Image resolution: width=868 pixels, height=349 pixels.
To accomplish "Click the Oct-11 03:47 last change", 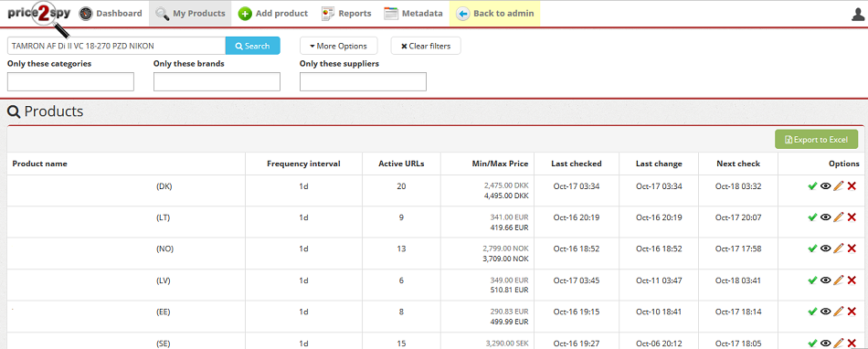I will pos(659,280).
